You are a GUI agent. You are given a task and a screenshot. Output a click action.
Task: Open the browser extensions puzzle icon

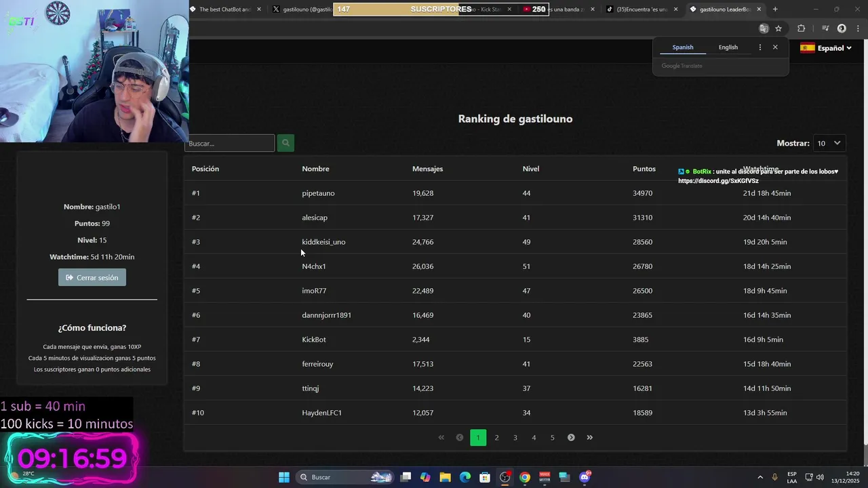tap(802, 28)
